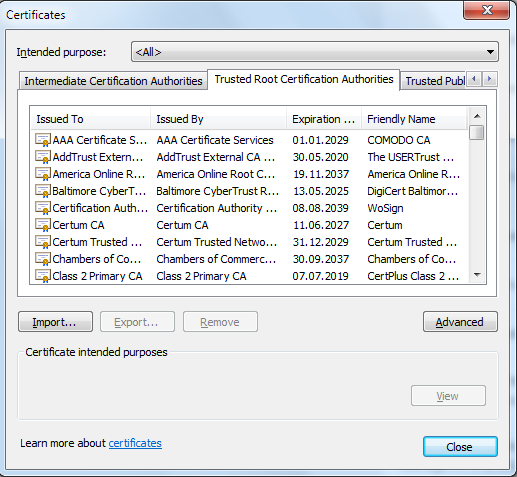Select 'AAA Certificate Services' in Issued By column

[215, 140]
